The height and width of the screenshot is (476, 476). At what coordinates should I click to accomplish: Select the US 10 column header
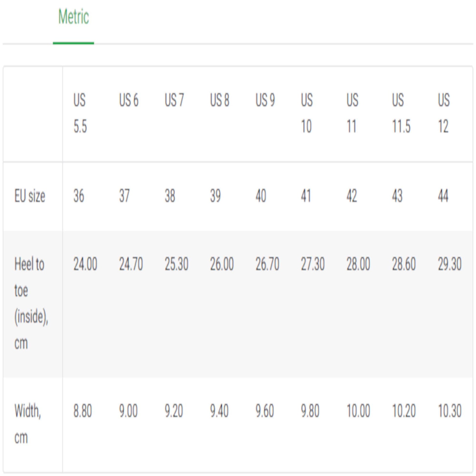307,113
